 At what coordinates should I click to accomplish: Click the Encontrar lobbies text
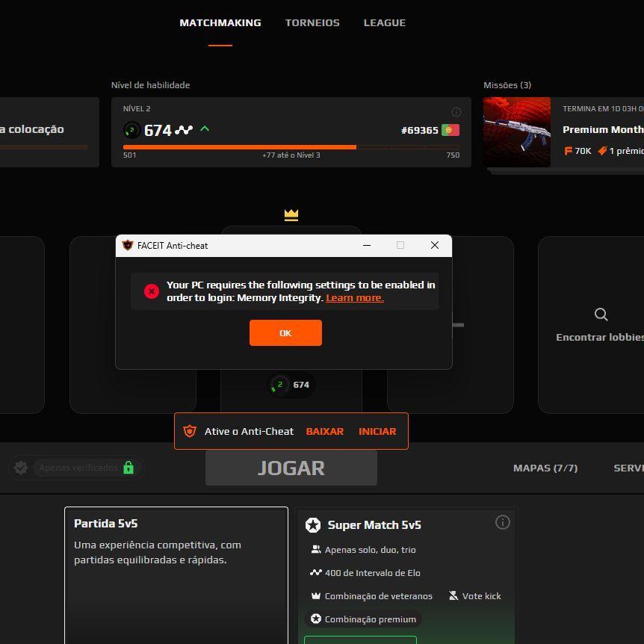(600, 337)
